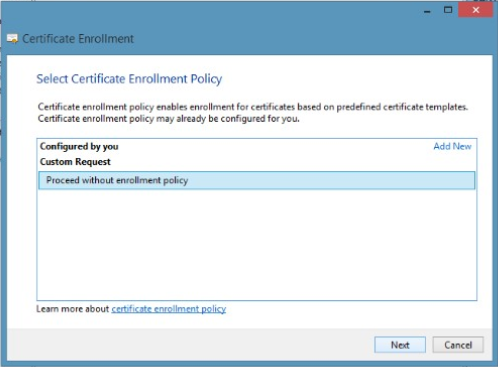
Task: Select Proceed without enrollment policy
Action: click(x=257, y=180)
